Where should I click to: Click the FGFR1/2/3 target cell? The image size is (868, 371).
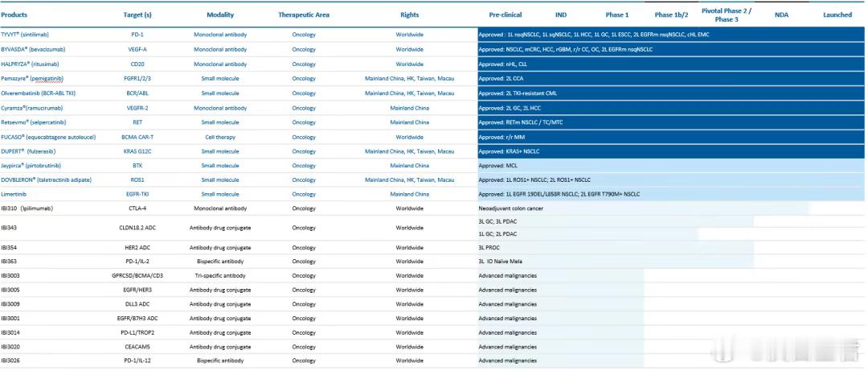tap(137, 79)
